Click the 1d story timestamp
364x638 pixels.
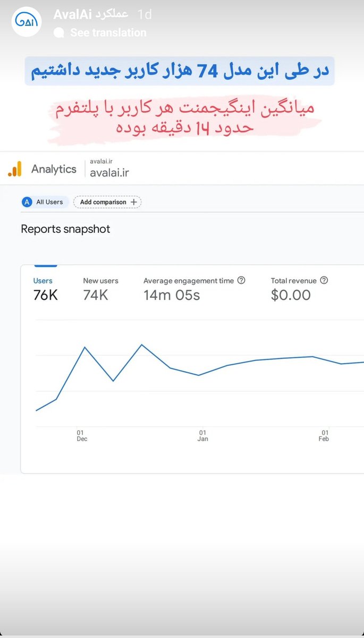(145, 14)
